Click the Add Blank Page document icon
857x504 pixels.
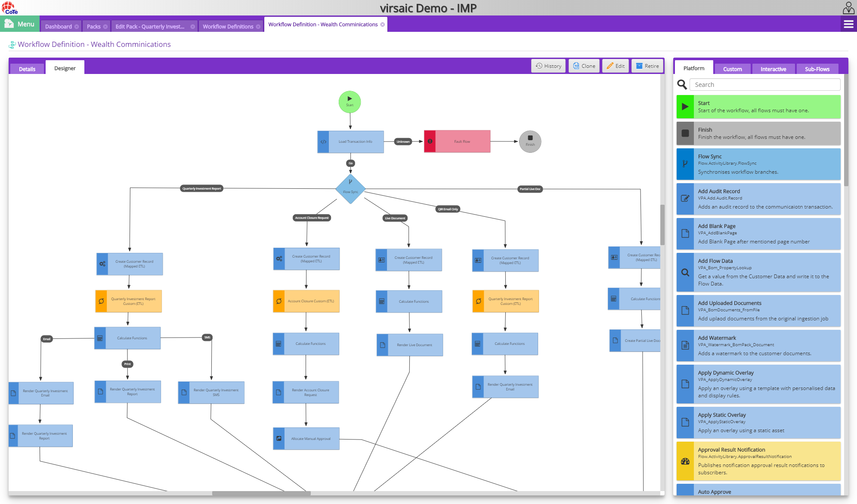685,234
